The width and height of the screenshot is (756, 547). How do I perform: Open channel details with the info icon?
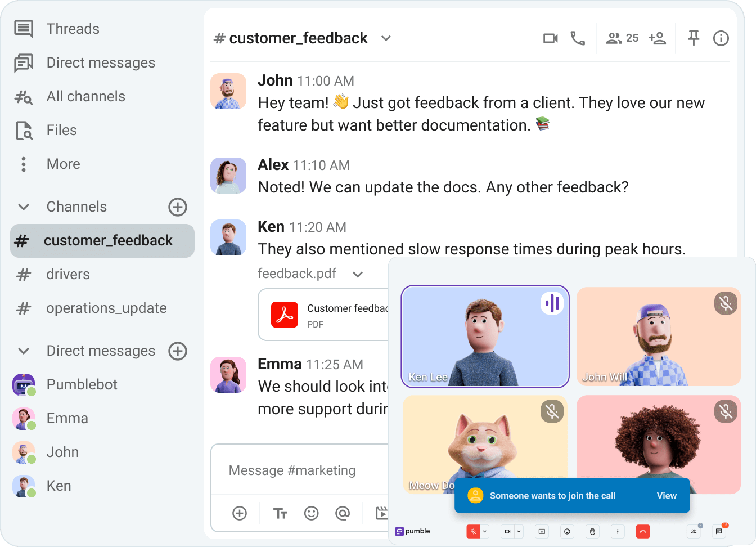coord(721,38)
